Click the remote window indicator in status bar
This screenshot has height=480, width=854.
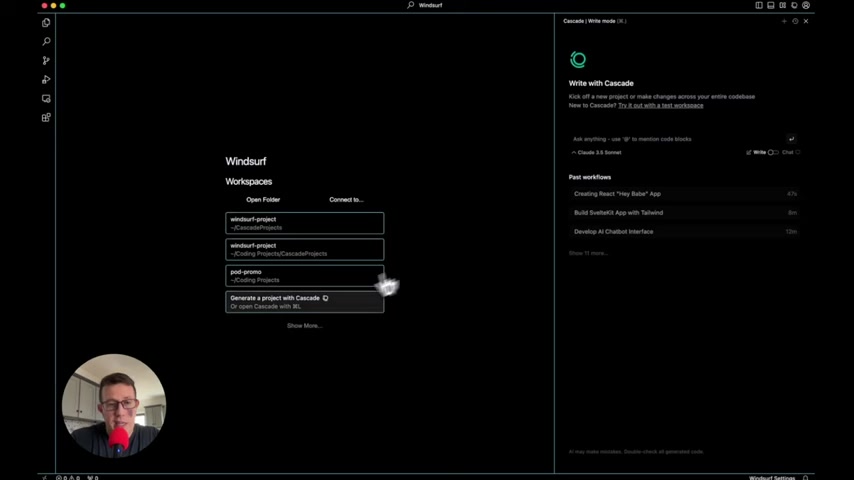click(x=45, y=477)
